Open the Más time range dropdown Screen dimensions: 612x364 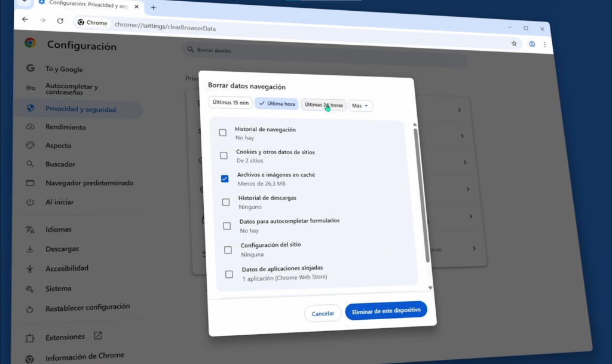(361, 105)
